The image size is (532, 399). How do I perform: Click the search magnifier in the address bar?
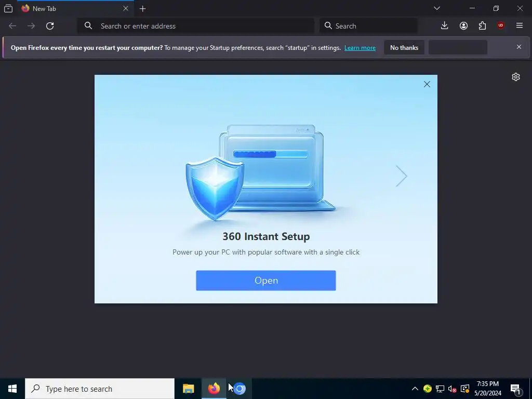coord(88,25)
